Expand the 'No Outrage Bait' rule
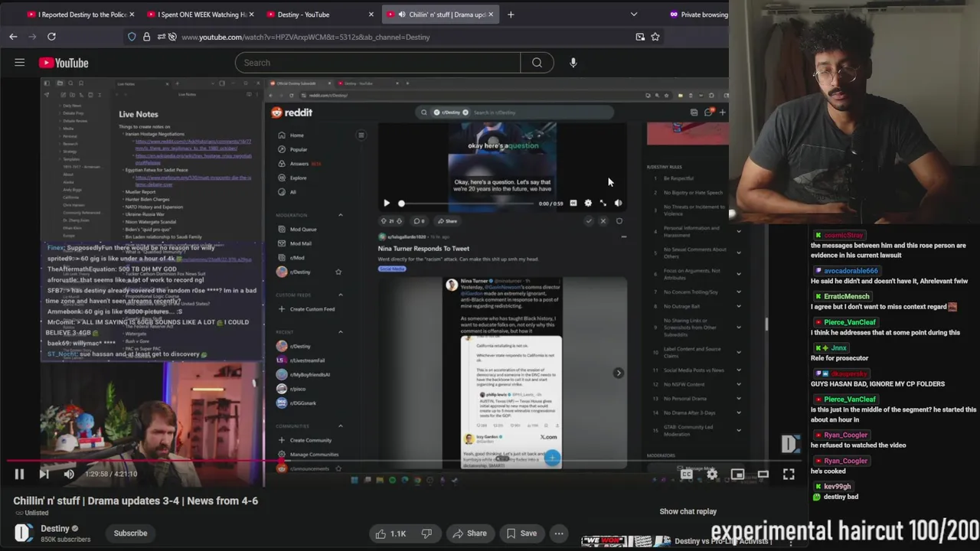980x551 pixels. tap(739, 306)
